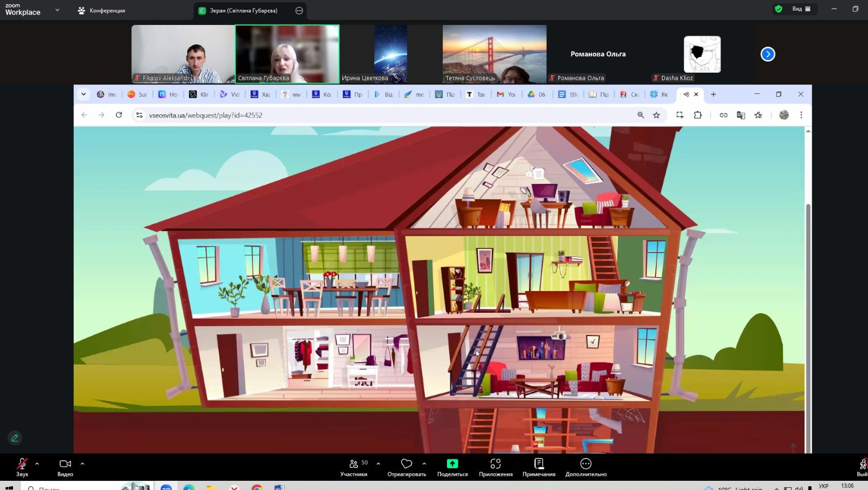The height and width of the screenshot is (490, 868).
Task: Open the Участники participants panel
Action: click(x=354, y=464)
